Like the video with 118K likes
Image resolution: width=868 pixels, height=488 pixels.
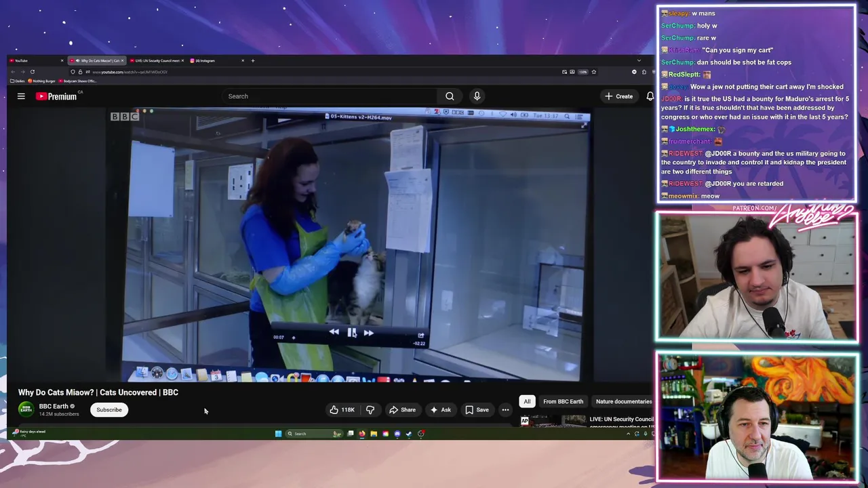tap(343, 409)
